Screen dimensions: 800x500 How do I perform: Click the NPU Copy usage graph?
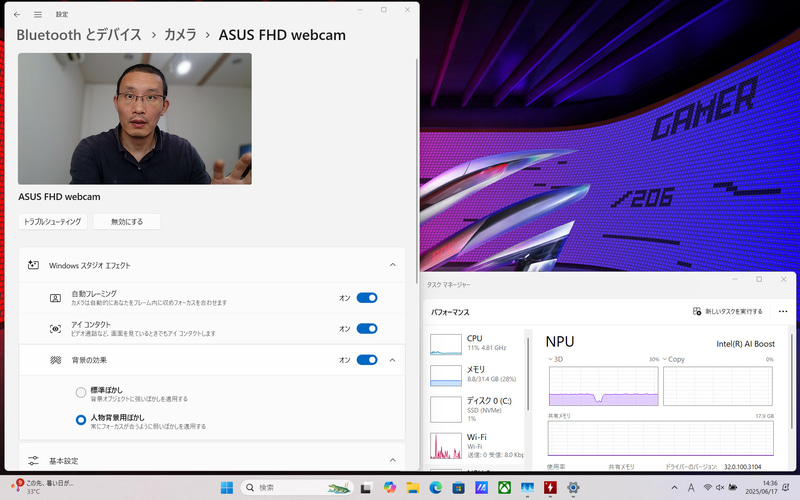(x=718, y=386)
